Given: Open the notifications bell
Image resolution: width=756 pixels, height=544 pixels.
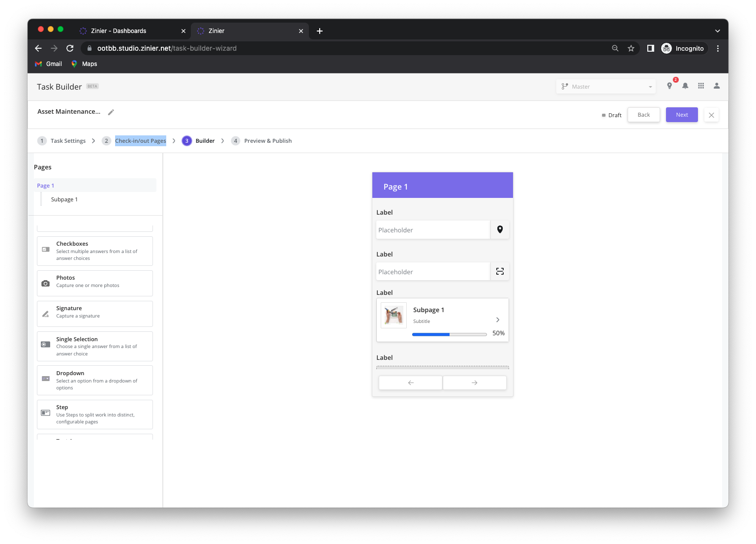Looking at the screenshot, I should click(685, 86).
